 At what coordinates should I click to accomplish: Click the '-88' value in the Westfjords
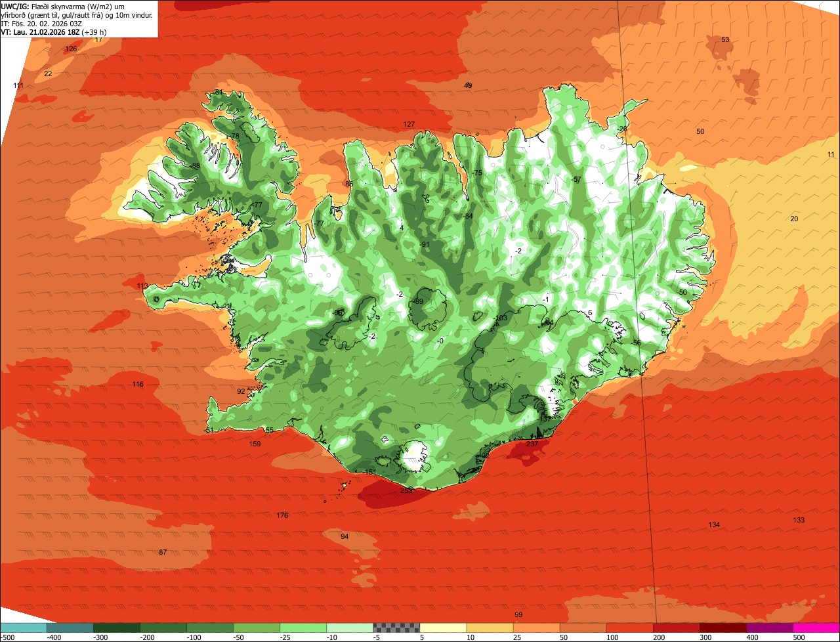(194, 166)
